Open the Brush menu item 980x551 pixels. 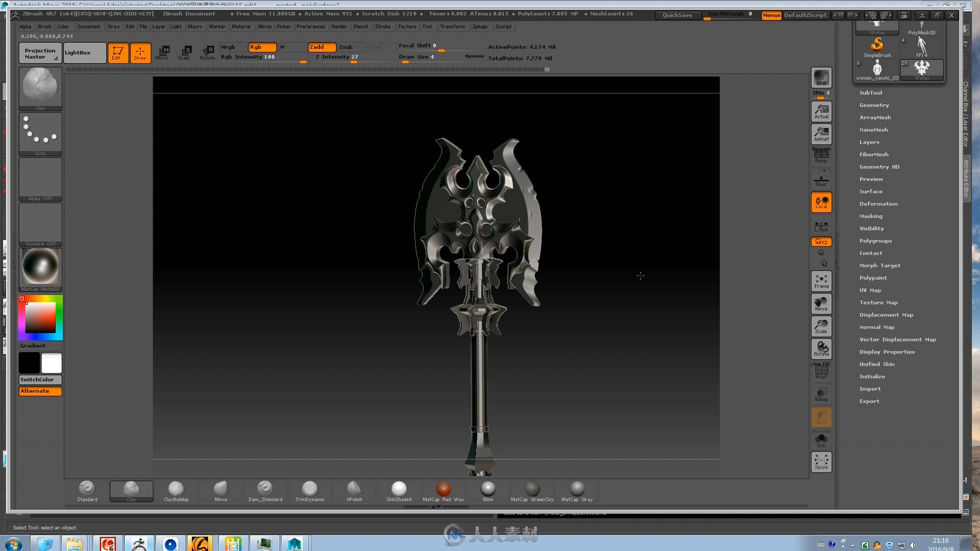(44, 26)
